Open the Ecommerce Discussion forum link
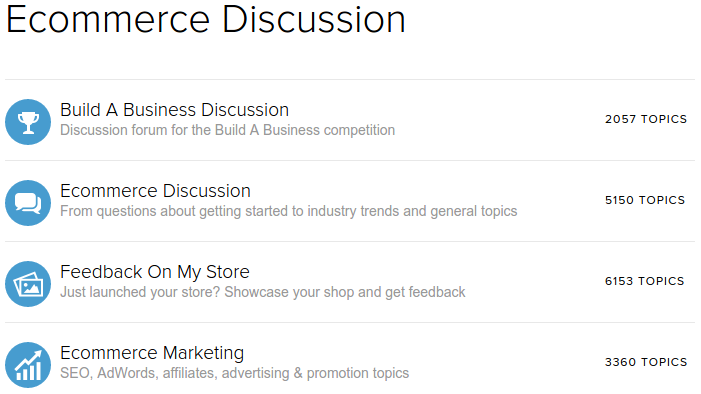The width and height of the screenshot is (701, 394). click(x=155, y=191)
